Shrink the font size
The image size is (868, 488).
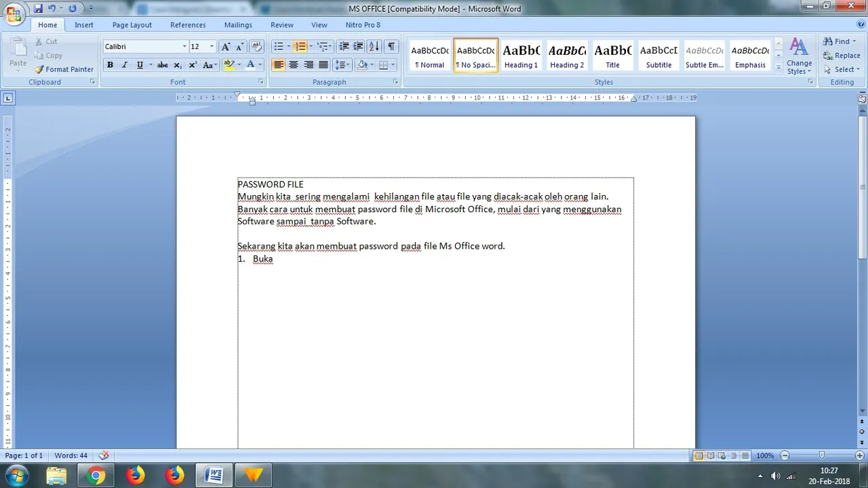pyautogui.click(x=239, y=47)
